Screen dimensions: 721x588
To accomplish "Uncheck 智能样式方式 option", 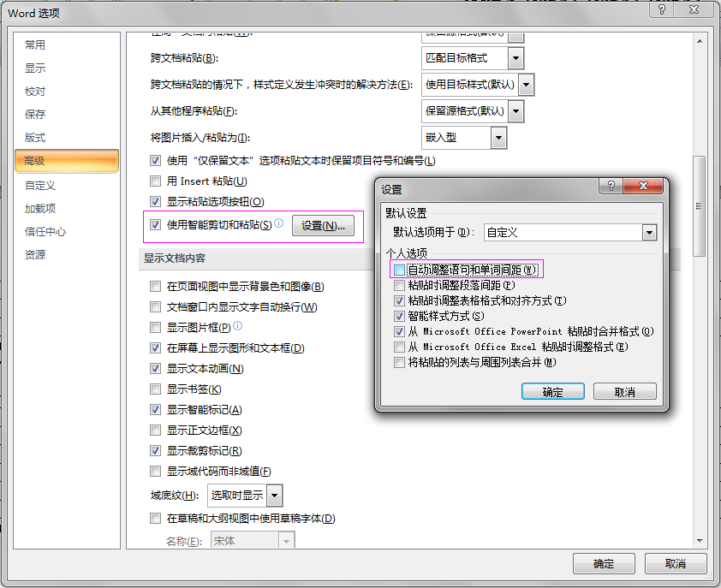I will tap(400, 317).
